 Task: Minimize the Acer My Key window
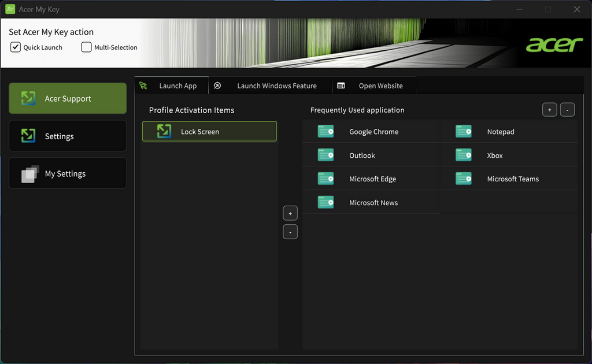(x=520, y=9)
